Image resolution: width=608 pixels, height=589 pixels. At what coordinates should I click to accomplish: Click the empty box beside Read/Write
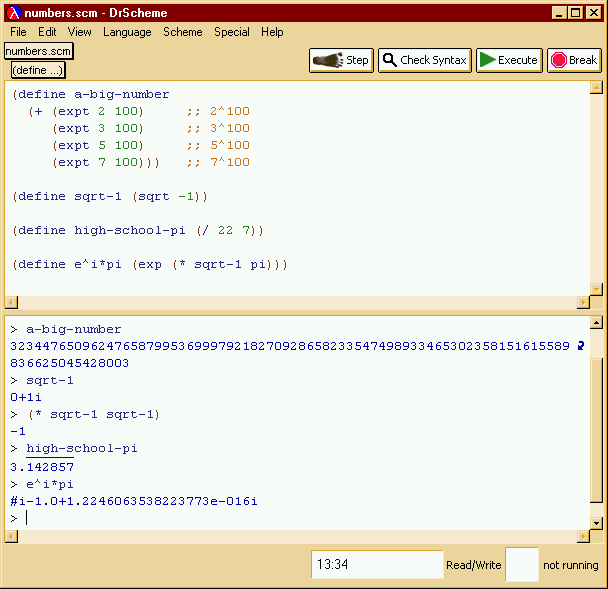[522, 564]
